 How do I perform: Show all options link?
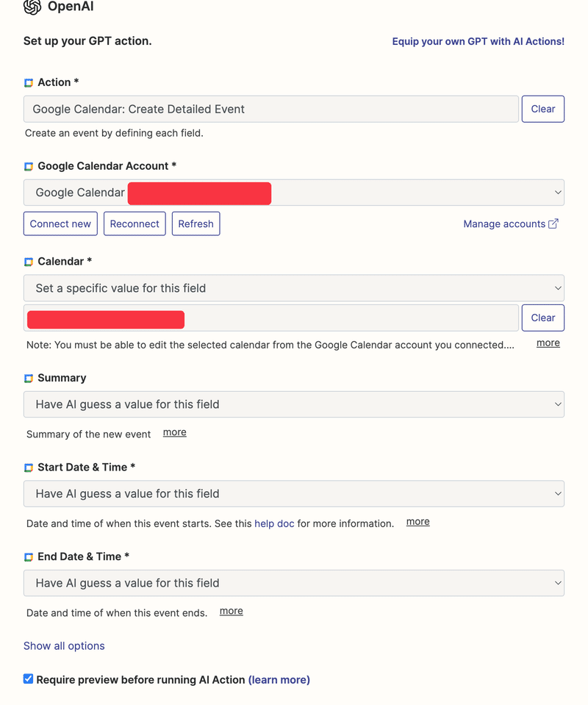pos(64,645)
